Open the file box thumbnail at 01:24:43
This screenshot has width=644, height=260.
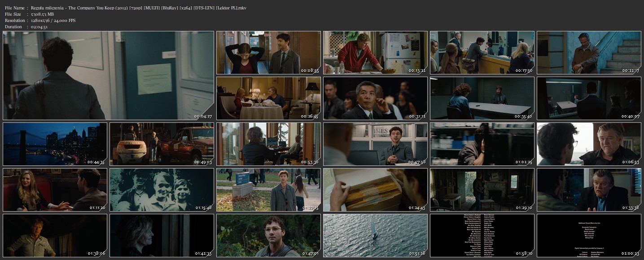click(375, 190)
